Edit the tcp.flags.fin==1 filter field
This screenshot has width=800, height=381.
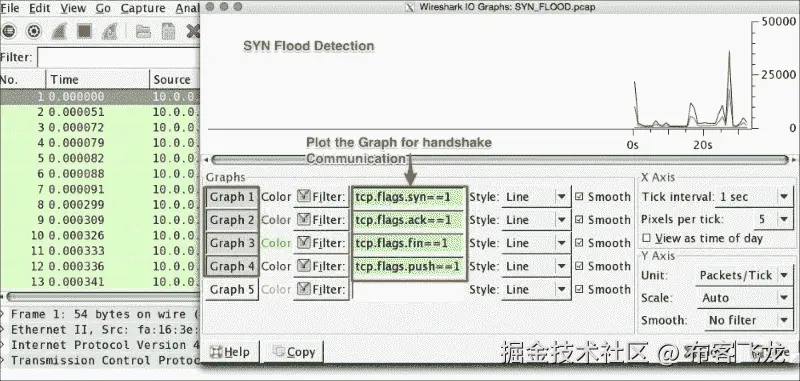pos(409,243)
